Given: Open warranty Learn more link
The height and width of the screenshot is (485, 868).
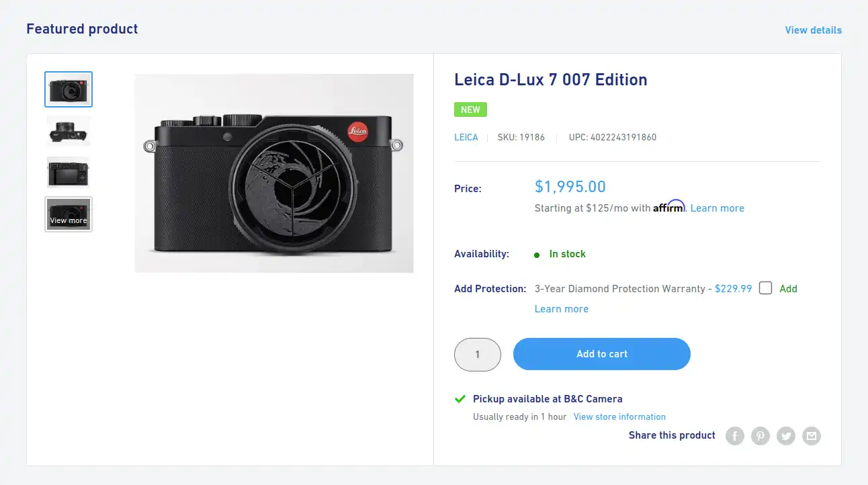Looking at the screenshot, I should tap(562, 309).
